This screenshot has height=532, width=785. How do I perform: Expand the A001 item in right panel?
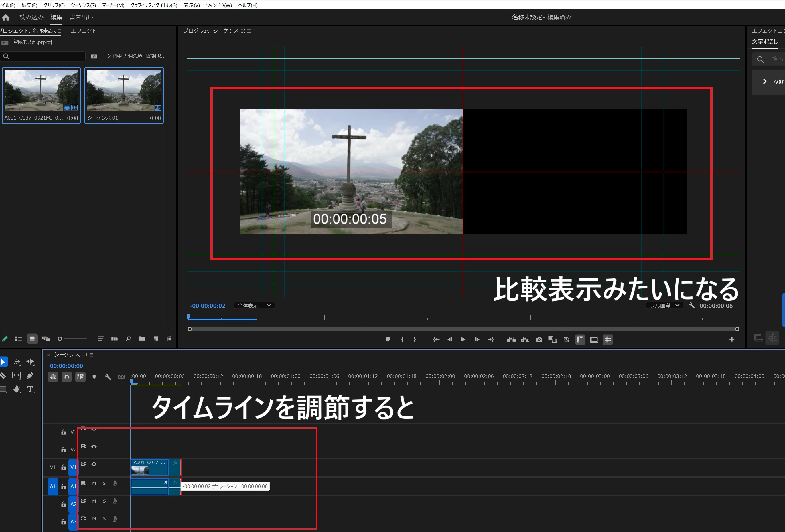[765, 82]
